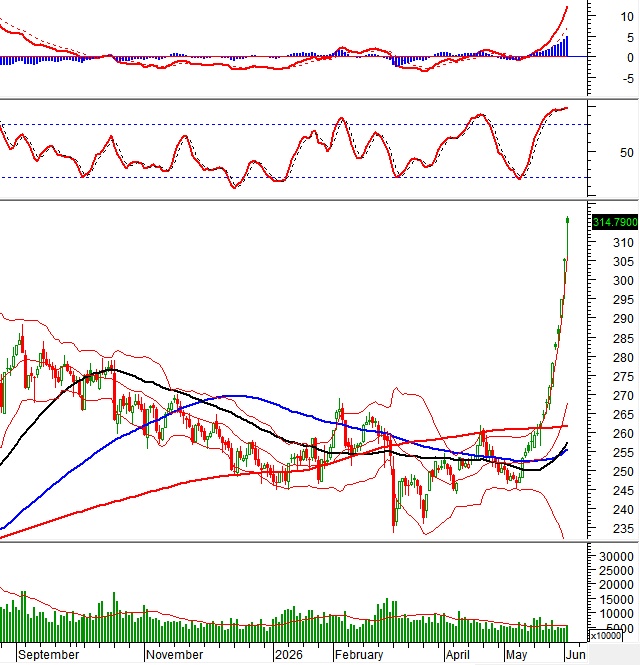
Task: Click the 300 price axis label
Action: [623, 280]
